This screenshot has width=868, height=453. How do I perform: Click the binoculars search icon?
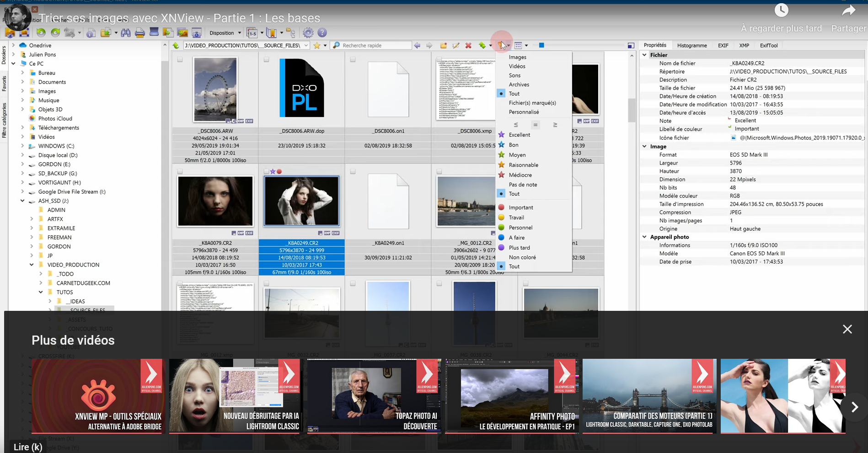125,33
